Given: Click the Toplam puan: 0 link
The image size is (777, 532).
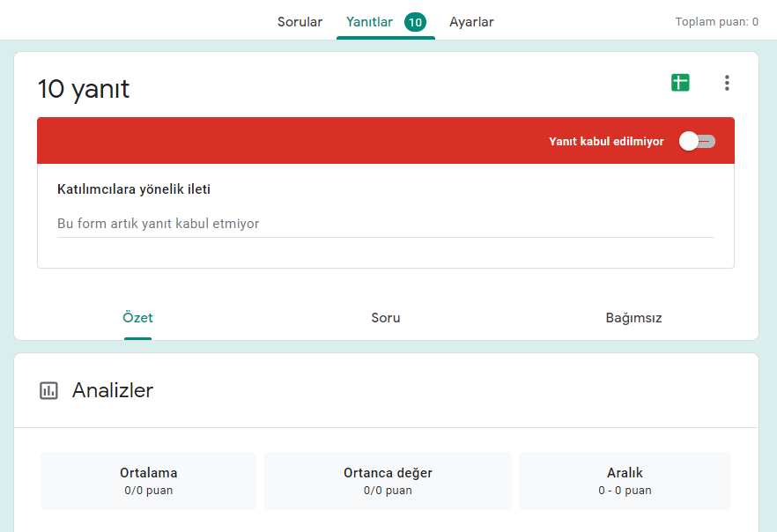Looking at the screenshot, I should [717, 21].
